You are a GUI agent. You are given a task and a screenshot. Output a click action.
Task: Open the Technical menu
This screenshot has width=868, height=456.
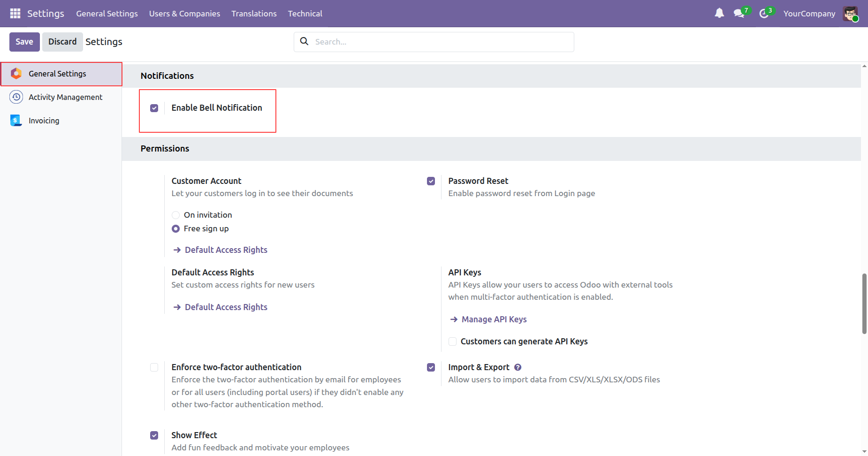305,14
